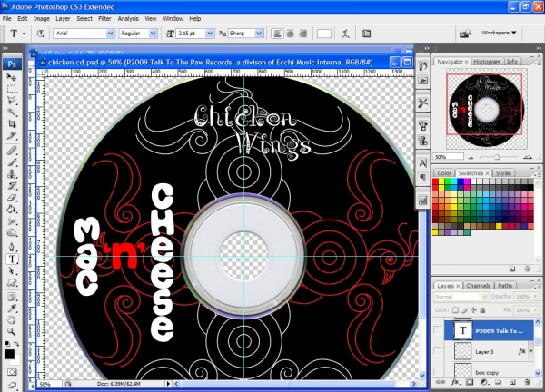Click the delete layer trash button
This screenshot has width=545, height=392.
pyautogui.click(x=527, y=382)
